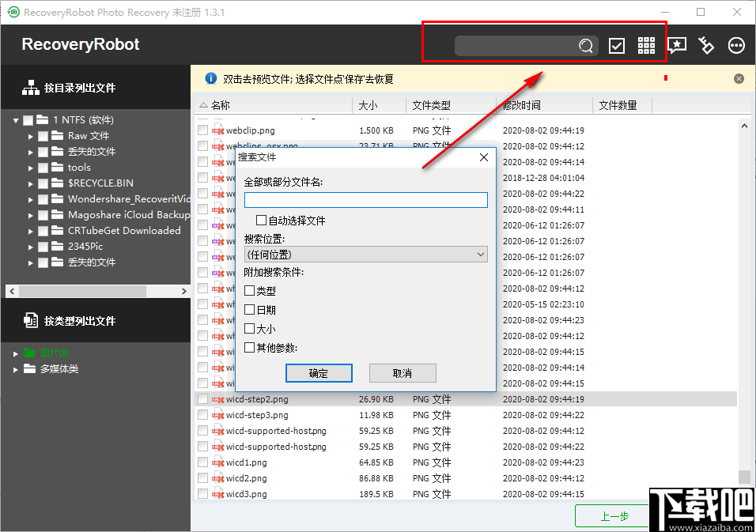
Task: Enable the 自动选择文件 checkbox
Action: (x=261, y=221)
